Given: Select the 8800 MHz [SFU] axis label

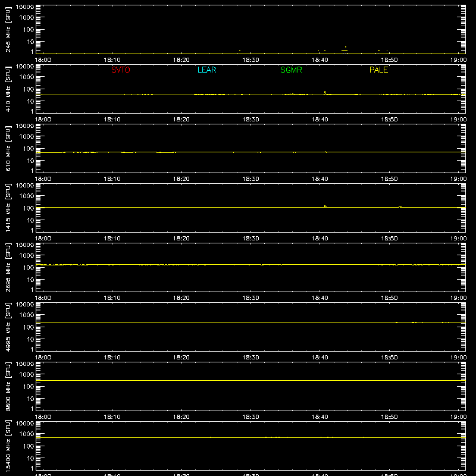Looking at the screenshot, I should coord(8,386).
